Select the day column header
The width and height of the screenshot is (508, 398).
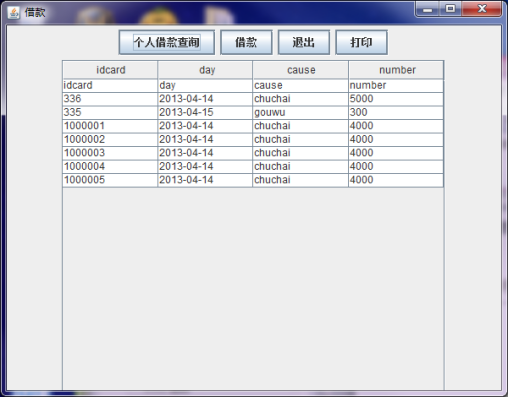click(205, 70)
